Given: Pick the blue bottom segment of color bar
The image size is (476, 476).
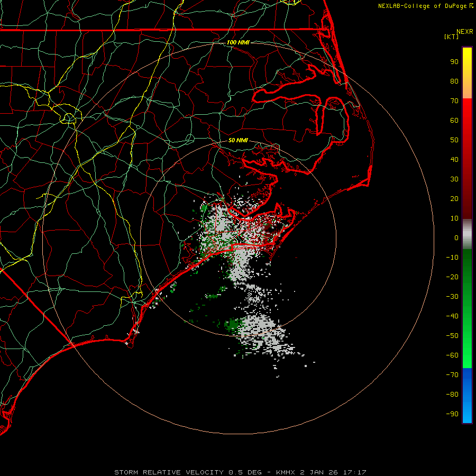Looking at the screenshot, I should point(467,395).
